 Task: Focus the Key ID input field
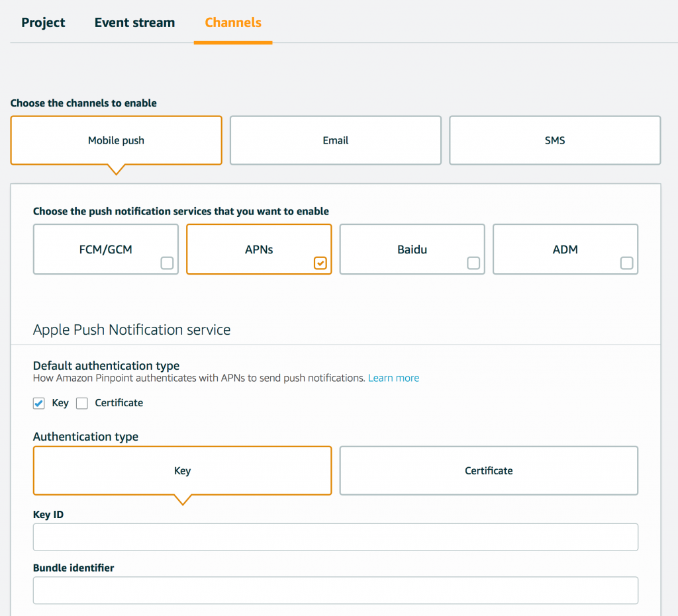(x=336, y=537)
